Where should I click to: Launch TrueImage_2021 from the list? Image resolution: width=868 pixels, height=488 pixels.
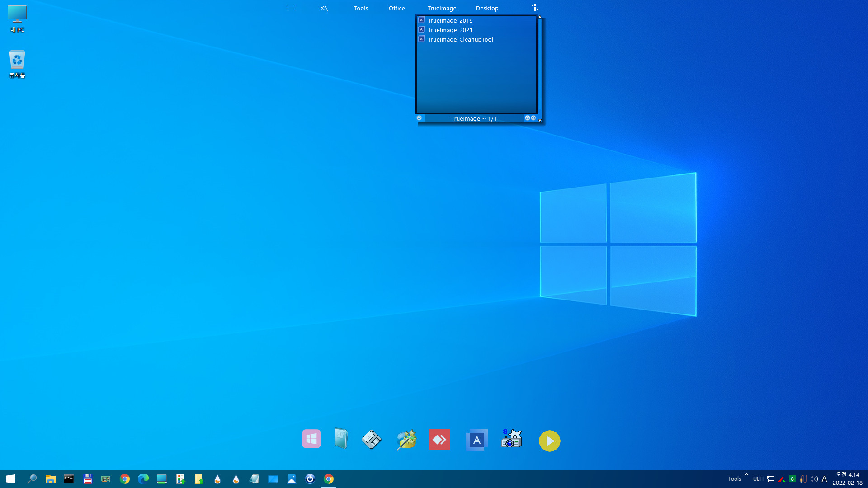pyautogui.click(x=450, y=30)
